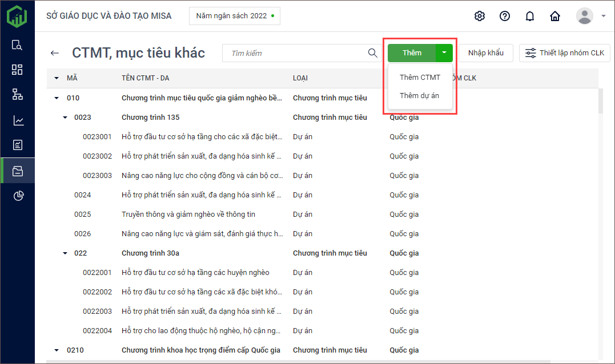Collapse the 0023 Chương trình 135 row
Image resolution: width=615 pixels, height=364 pixels.
64,118
